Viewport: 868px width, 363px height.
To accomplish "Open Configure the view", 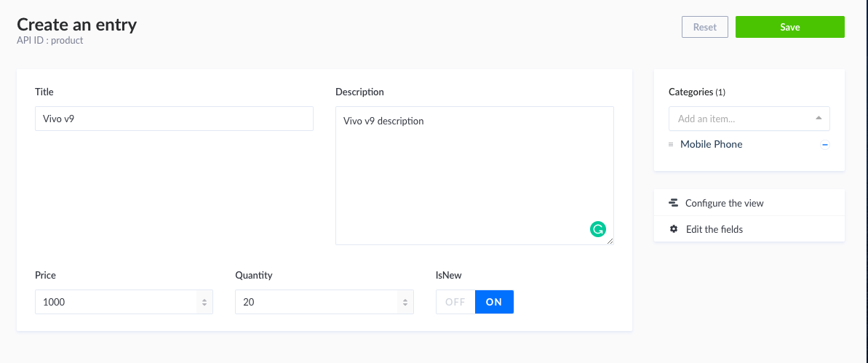I will pyautogui.click(x=725, y=203).
